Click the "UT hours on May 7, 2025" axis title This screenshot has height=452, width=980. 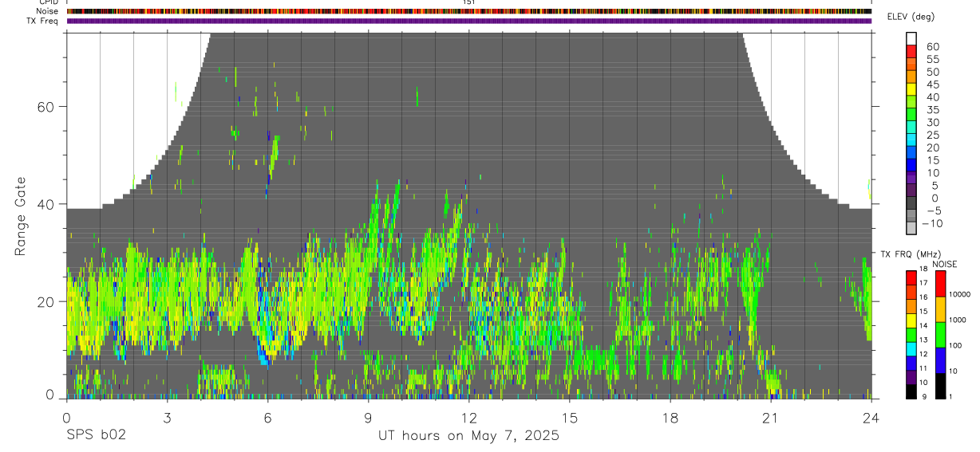click(468, 436)
